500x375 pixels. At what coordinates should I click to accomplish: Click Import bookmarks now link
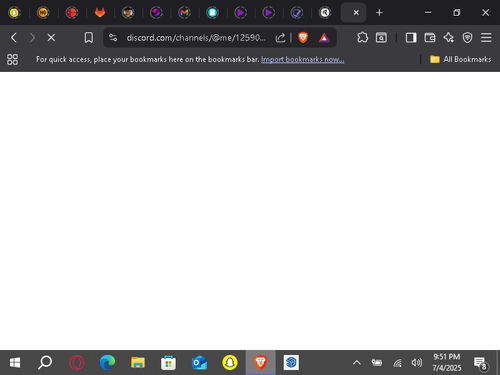303,59
